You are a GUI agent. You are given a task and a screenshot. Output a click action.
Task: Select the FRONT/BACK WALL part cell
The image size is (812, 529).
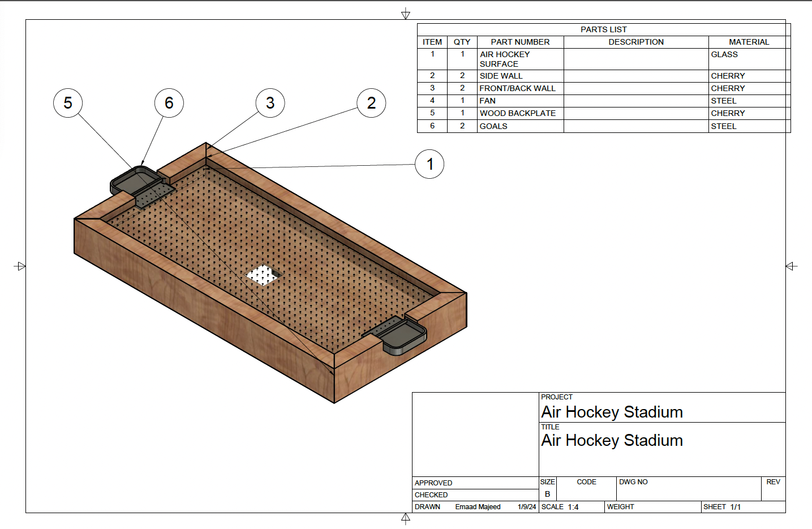(521, 88)
